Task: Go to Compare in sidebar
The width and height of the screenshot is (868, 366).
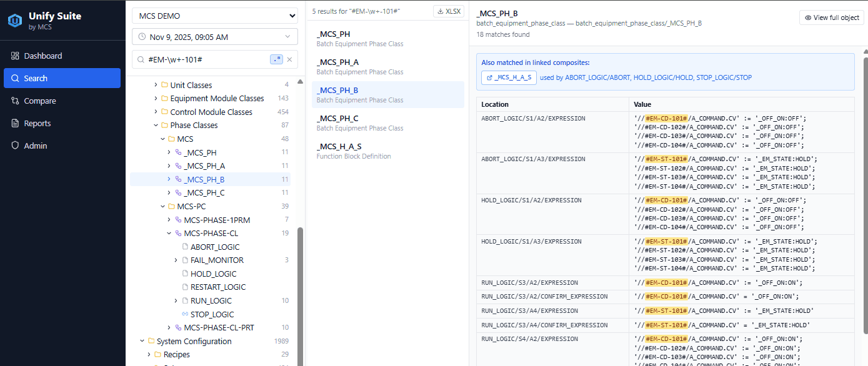Action: (x=62, y=101)
